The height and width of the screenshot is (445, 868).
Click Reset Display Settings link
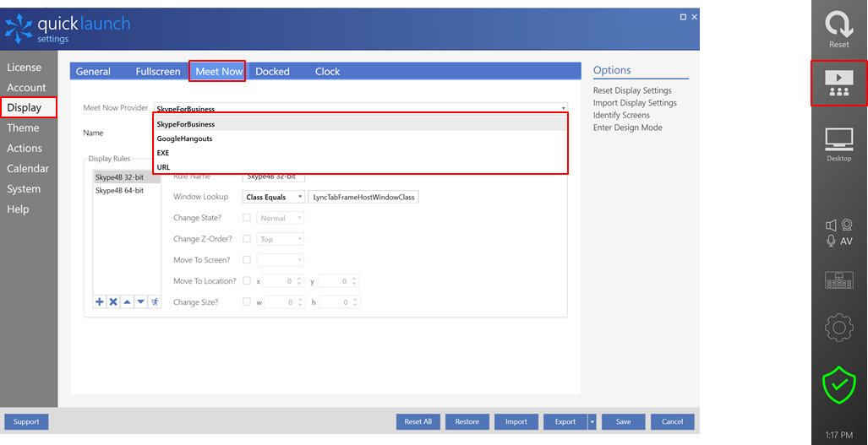(632, 90)
